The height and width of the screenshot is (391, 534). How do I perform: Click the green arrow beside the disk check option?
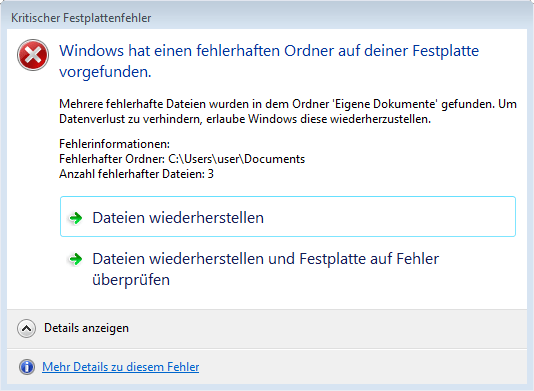tap(76, 259)
